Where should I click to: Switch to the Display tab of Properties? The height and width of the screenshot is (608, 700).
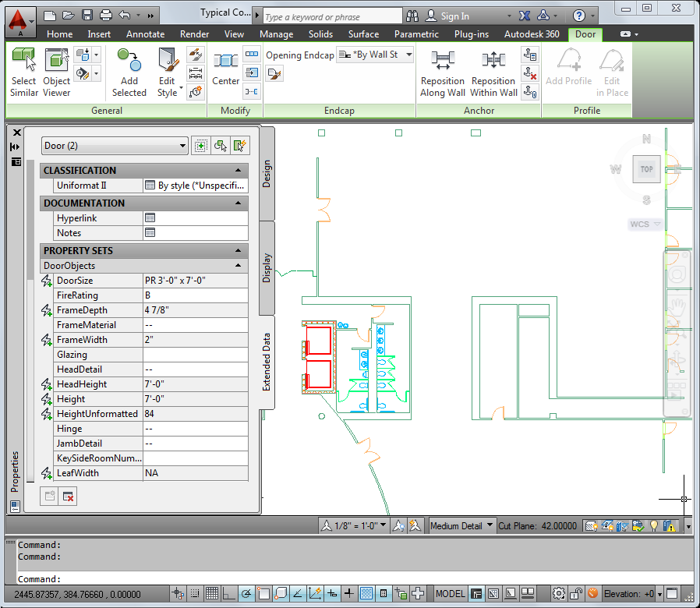pyautogui.click(x=267, y=268)
